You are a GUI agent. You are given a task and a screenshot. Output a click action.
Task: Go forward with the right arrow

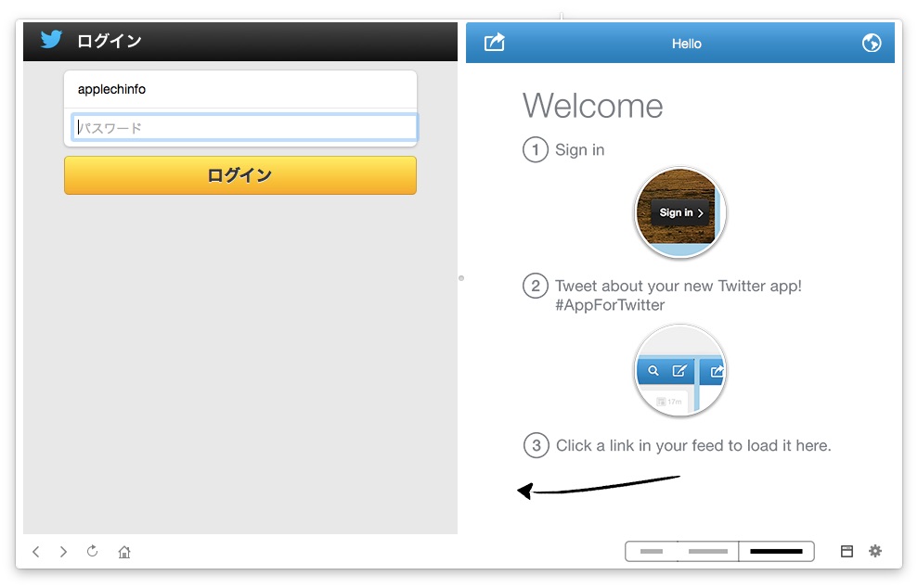[x=63, y=551]
